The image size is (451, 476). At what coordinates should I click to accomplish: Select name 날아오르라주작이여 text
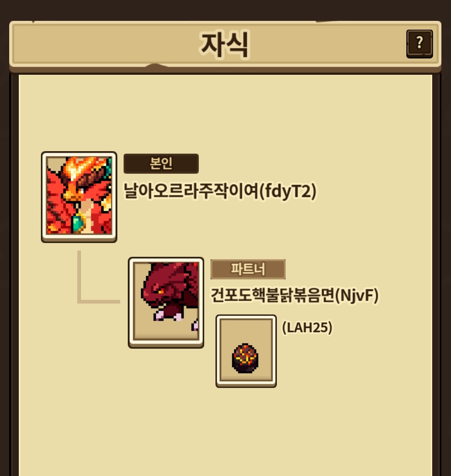coord(191,191)
